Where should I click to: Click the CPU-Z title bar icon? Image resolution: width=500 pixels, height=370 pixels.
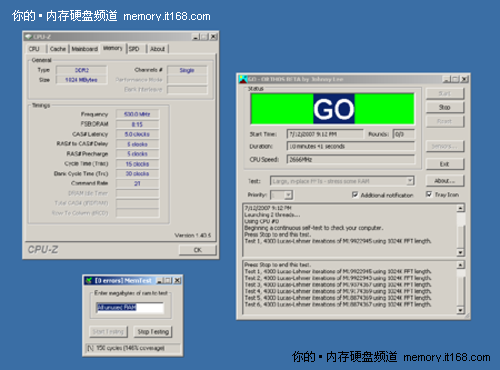(29, 37)
